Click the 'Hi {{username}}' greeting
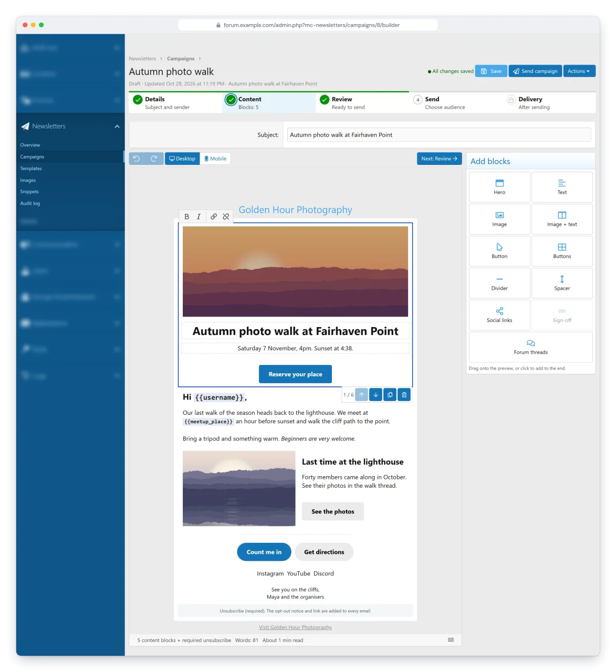Screen dimensions: 616x672 215,397
